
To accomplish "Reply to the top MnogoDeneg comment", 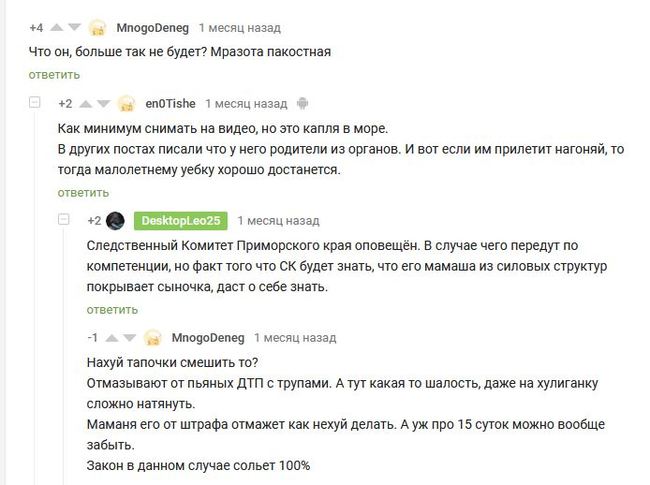I will pos(54,75).
